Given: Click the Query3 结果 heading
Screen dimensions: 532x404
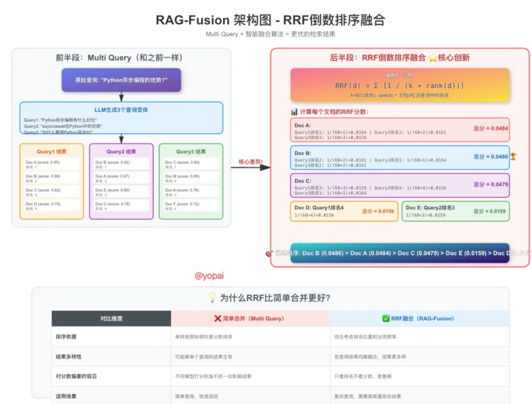Looking at the screenshot, I should pos(191,152).
